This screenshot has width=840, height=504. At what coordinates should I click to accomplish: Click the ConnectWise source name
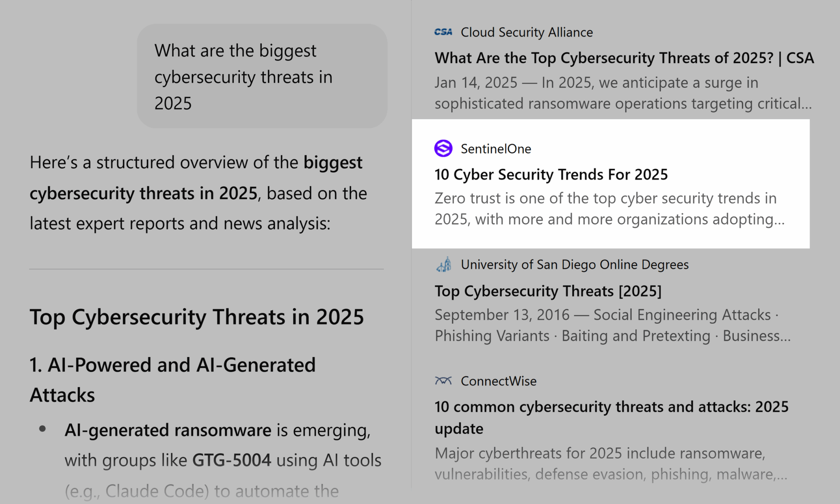(x=498, y=381)
